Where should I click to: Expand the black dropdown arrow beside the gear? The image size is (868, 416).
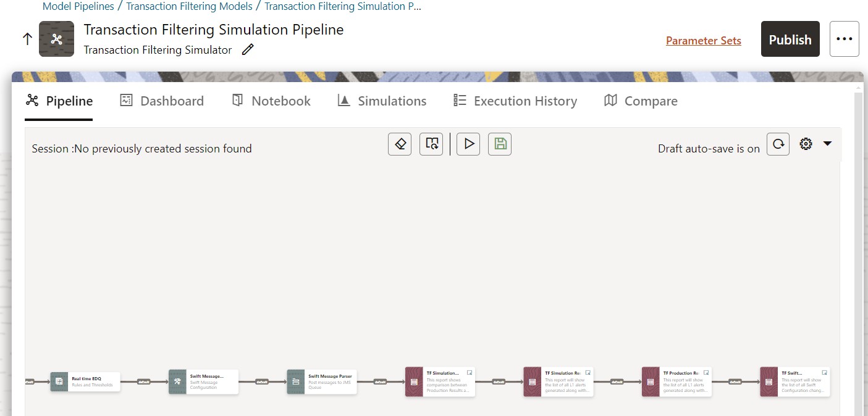[828, 144]
